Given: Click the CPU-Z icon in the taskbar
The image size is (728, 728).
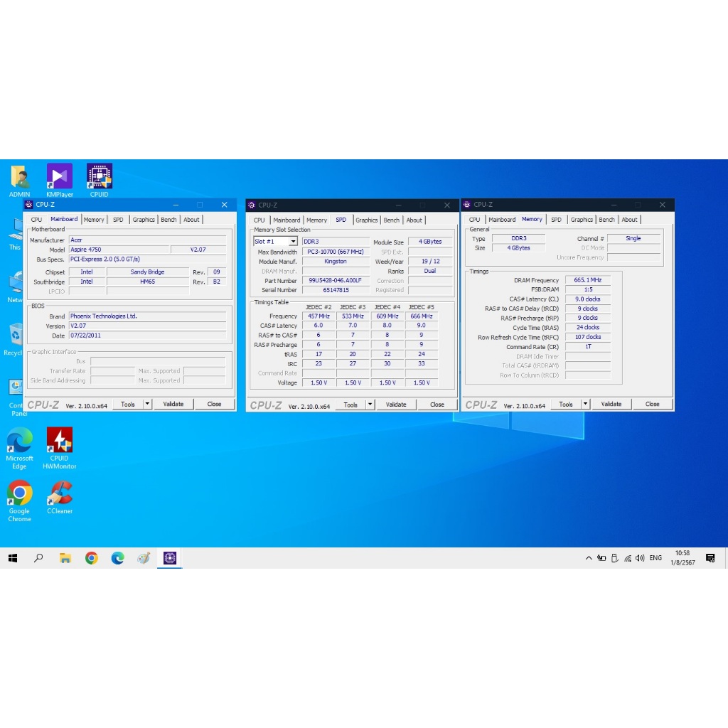Looking at the screenshot, I should pos(169,558).
